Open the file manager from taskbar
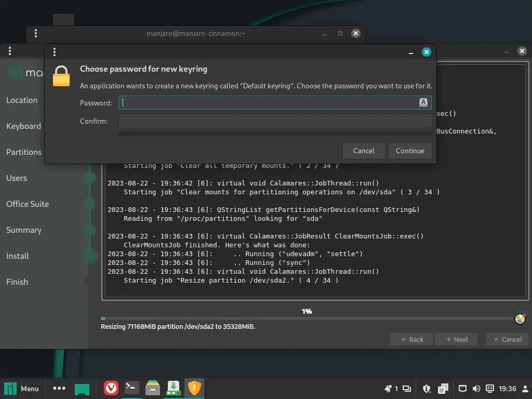Viewport: 532px width, 399px height. (153, 388)
